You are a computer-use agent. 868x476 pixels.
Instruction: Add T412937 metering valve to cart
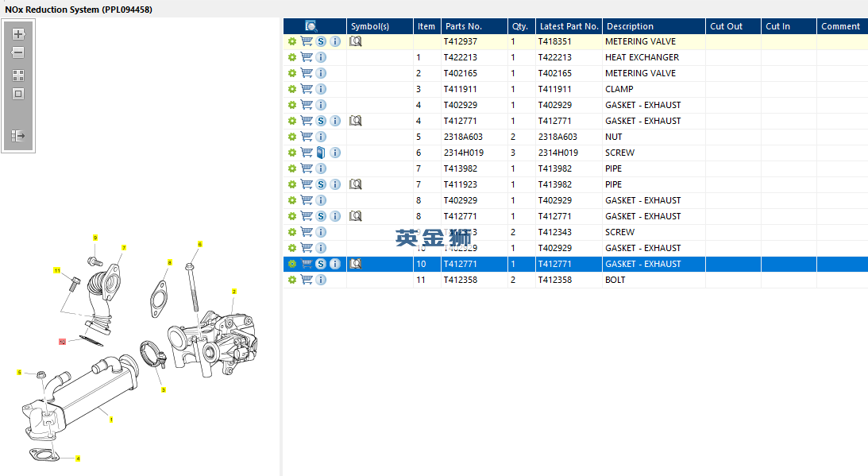(x=306, y=41)
